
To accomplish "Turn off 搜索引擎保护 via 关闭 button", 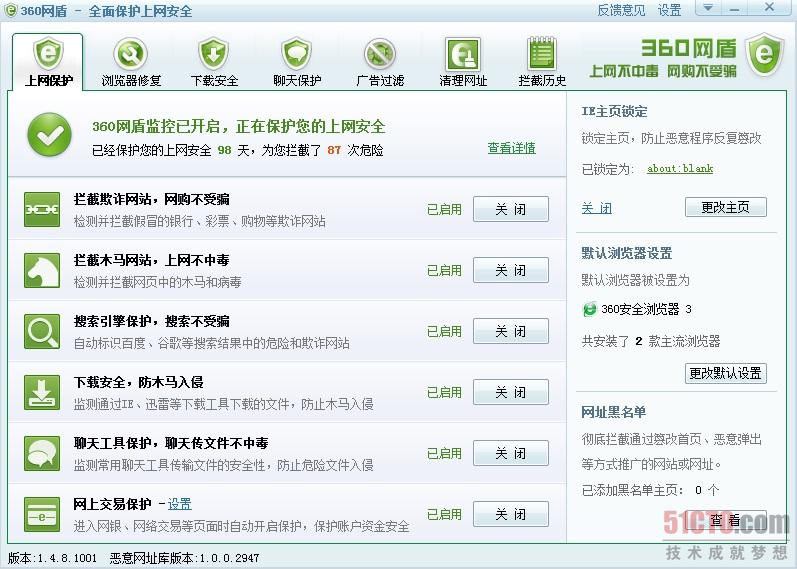I will (511, 331).
